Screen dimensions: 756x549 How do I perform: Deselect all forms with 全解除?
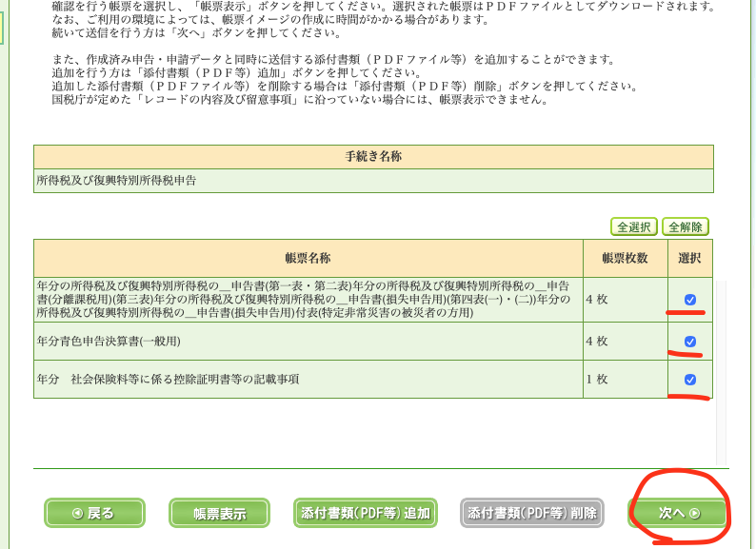pos(686,226)
